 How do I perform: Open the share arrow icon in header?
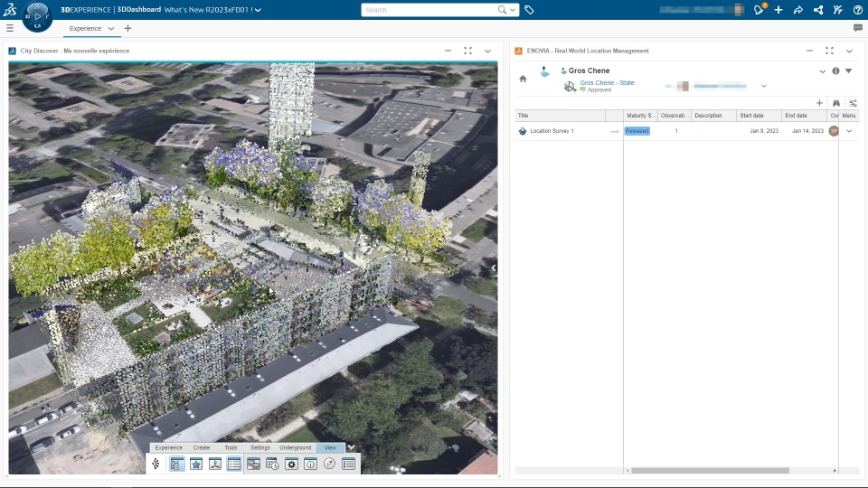[x=798, y=10]
